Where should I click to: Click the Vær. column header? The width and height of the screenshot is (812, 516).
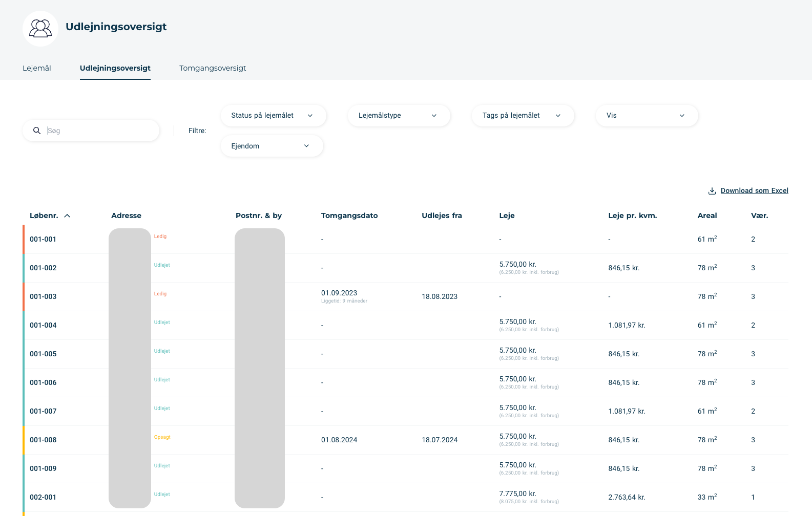[x=760, y=216]
